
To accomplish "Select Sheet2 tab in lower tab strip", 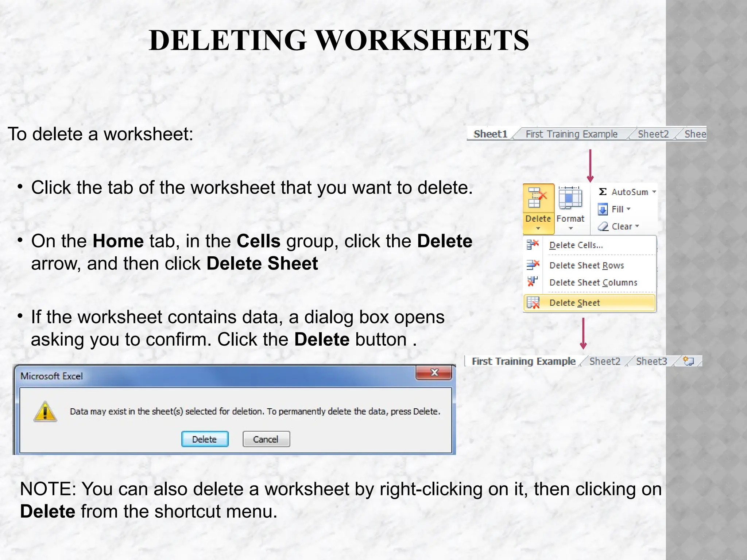I will pos(605,361).
